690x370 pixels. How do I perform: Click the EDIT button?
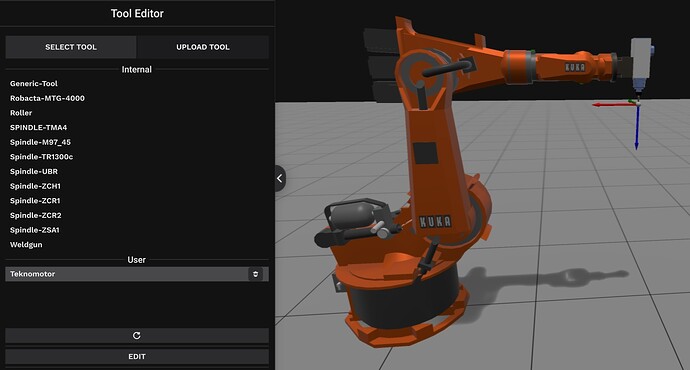(137, 356)
